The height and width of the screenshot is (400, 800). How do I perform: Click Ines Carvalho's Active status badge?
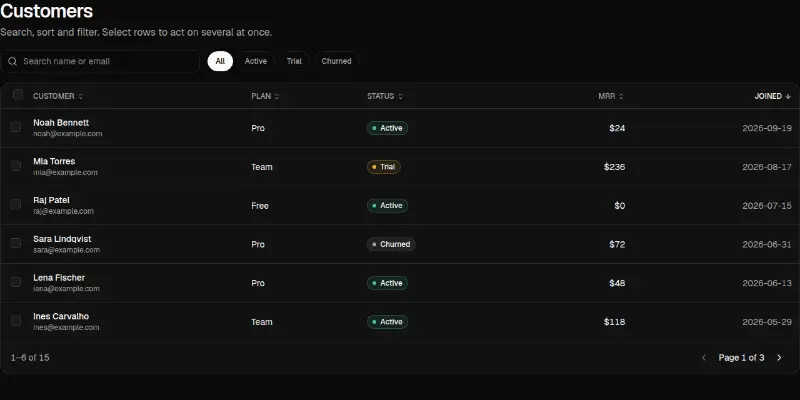click(x=387, y=322)
